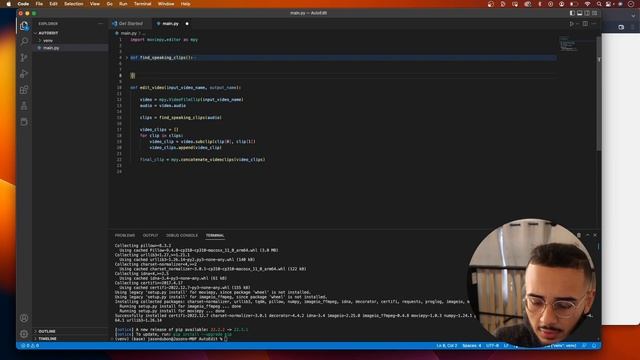Open Explorer Views and More Actions ellipsis
Image resolution: width=640 pixels, height=360 pixels.
pos(100,24)
